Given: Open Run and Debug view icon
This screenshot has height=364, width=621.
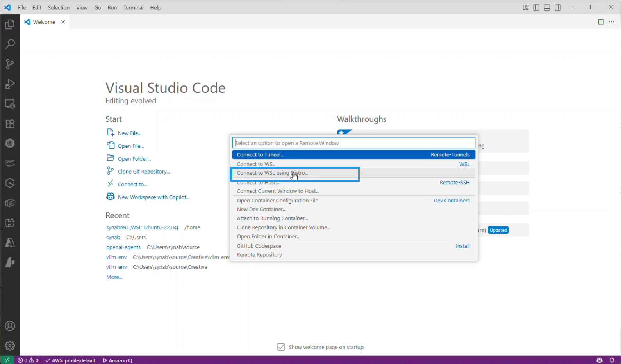Looking at the screenshot, I should click(x=10, y=84).
